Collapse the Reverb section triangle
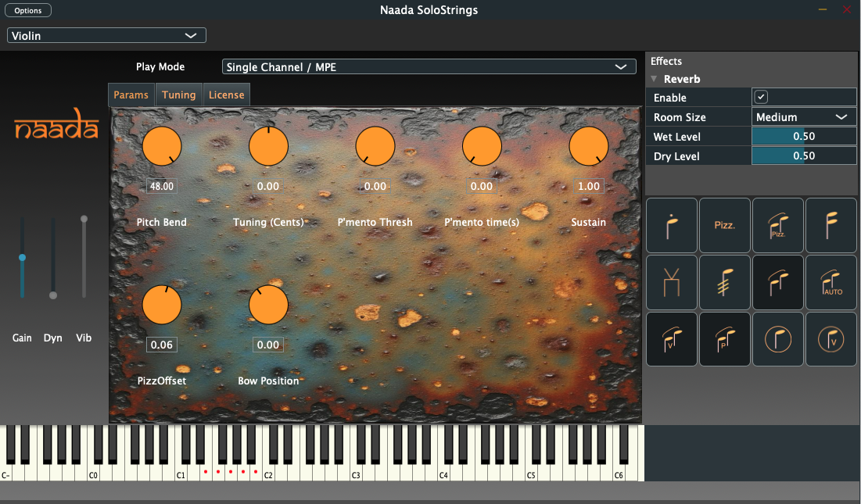Image resolution: width=861 pixels, height=504 pixels. click(x=654, y=79)
